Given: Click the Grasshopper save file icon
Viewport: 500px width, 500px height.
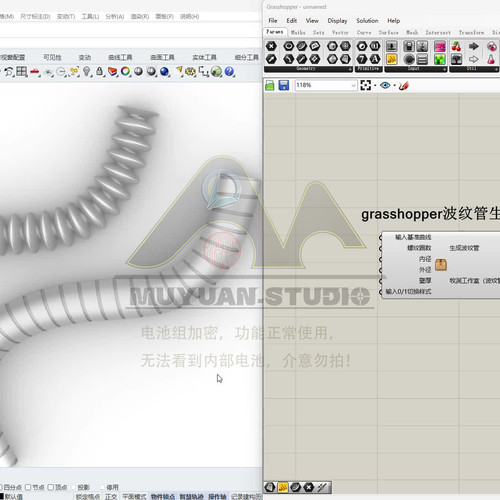Looking at the screenshot, I should (284, 85).
